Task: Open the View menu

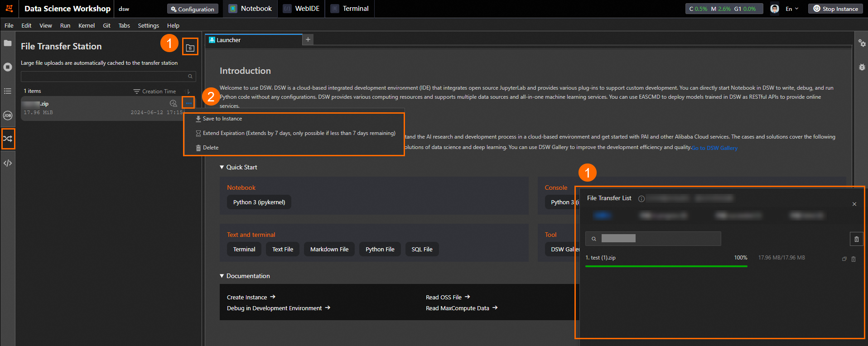Action: pyautogui.click(x=46, y=25)
